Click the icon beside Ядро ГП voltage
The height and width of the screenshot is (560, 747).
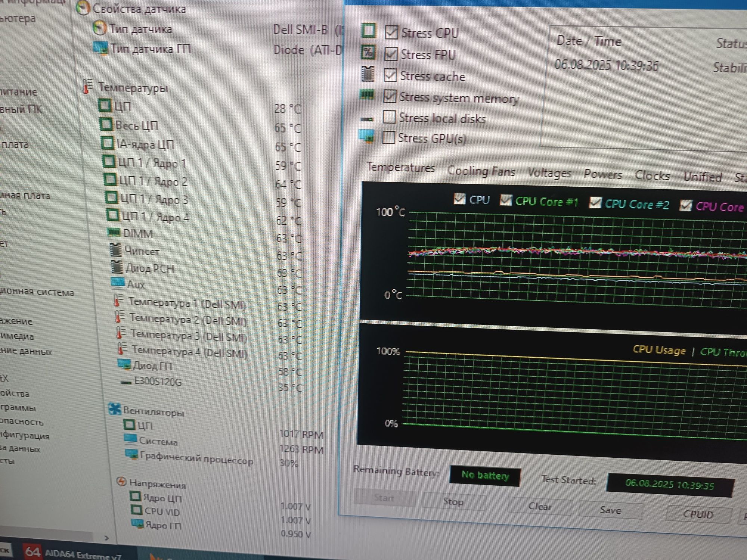pos(138,523)
